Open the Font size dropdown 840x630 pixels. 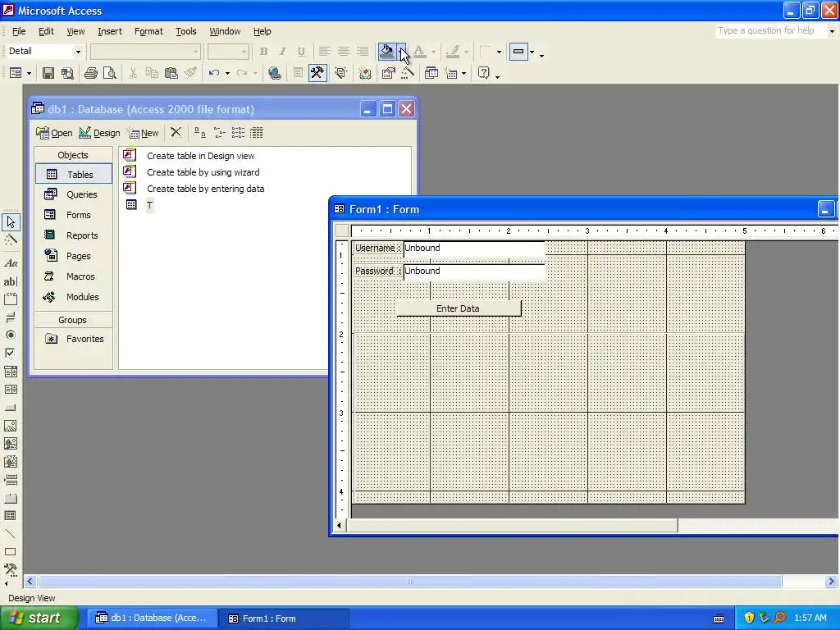point(244,52)
